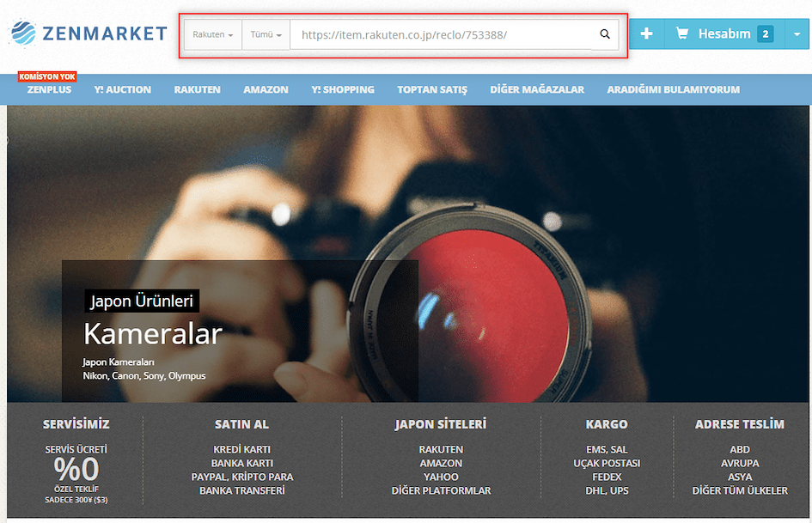812x523 pixels.
Task: Open Hesabım account button
Action: (724, 33)
